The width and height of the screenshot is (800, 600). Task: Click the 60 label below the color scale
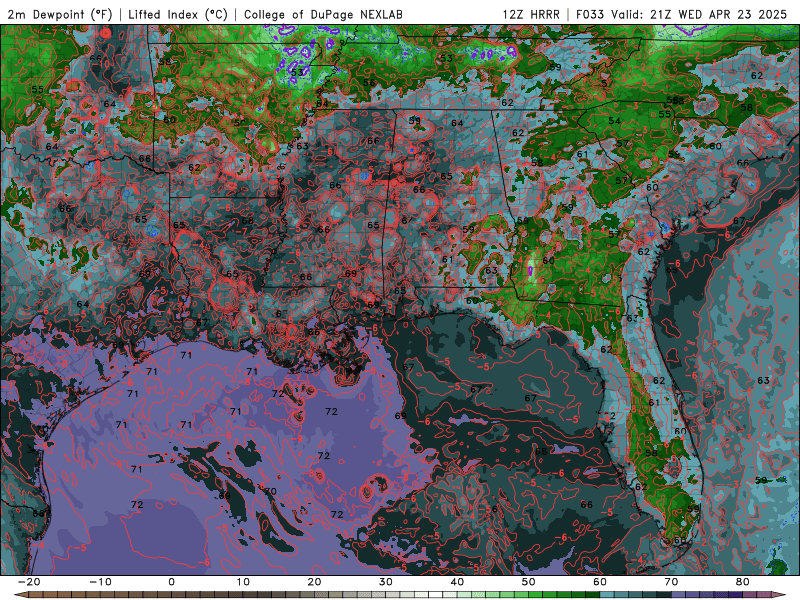[600, 582]
